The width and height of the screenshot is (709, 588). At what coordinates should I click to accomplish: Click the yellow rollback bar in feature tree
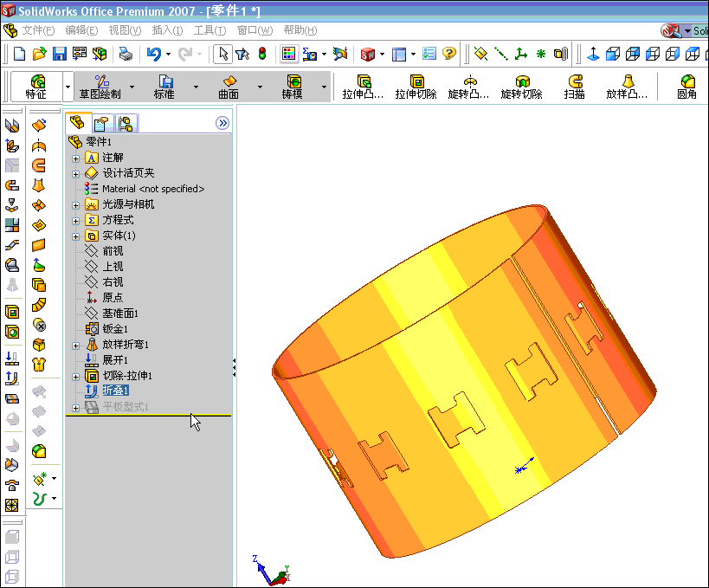point(148,415)
